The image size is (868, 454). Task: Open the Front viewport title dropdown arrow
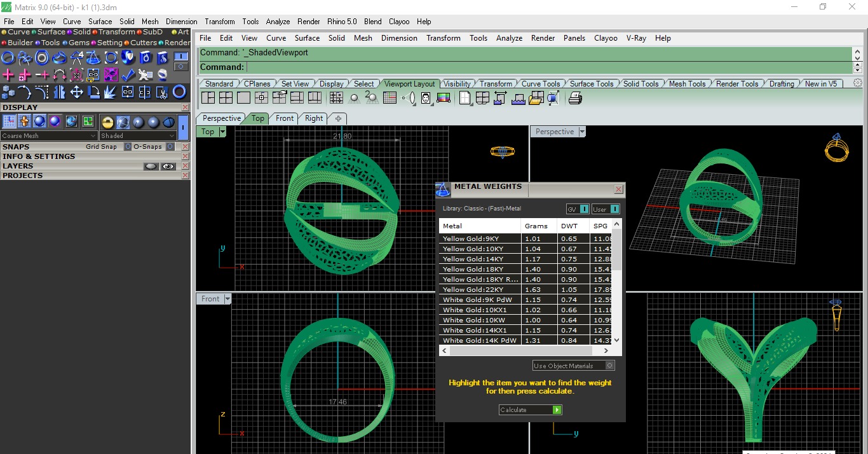click(x=227, y=299)
